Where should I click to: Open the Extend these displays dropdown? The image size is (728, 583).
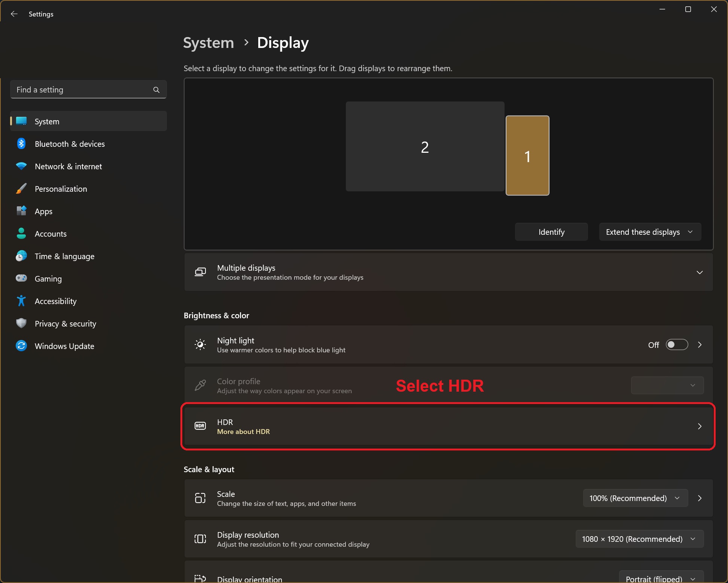[x=650, y=232]
